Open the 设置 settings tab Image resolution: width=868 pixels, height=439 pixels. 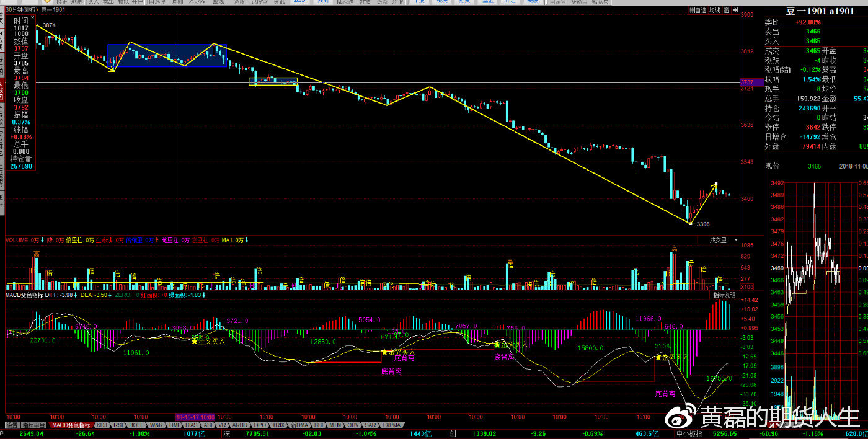tap(12, 425)
